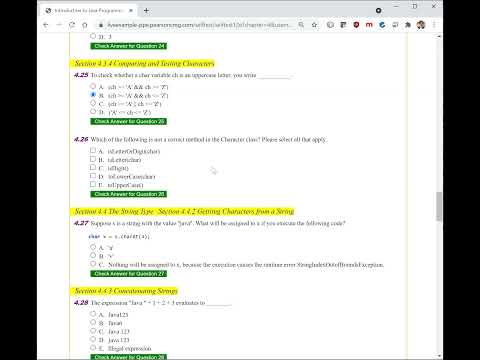Check isLetter(char) option B in 4.26
Image resolution: width=480 pixels, height=360 pixels.
pos(93,159)
